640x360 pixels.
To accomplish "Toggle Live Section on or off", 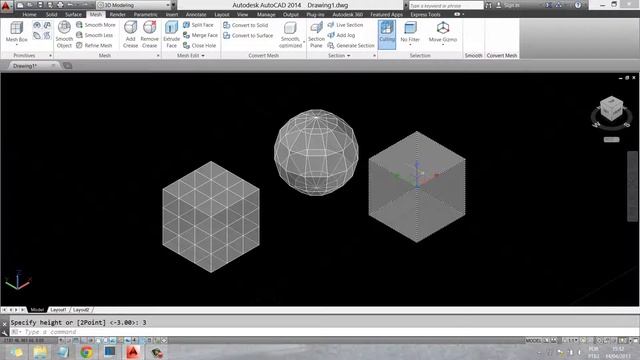I will 345,25.
